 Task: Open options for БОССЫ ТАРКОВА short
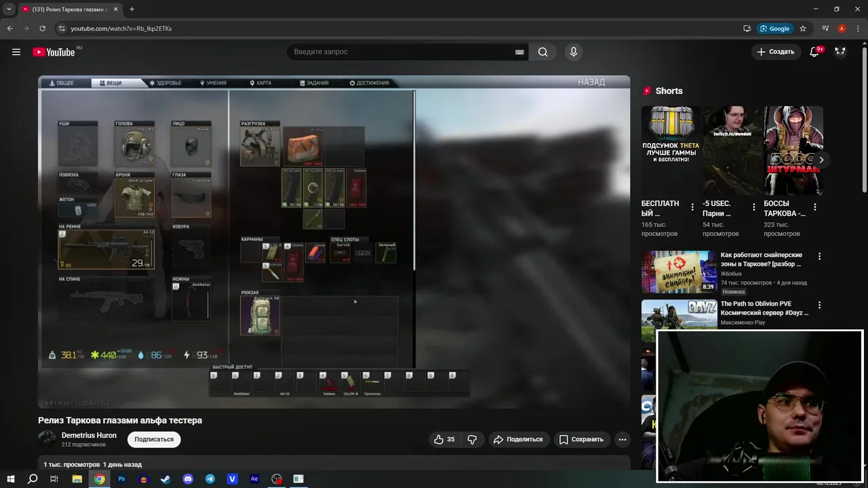point(814,207)
